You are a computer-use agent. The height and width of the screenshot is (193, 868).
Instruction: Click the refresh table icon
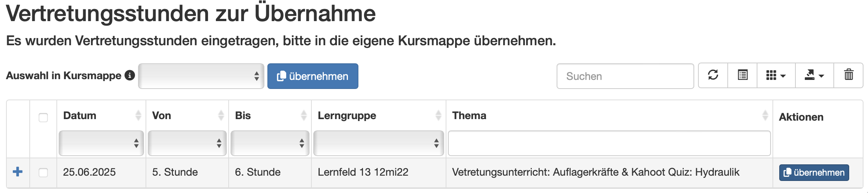coord(713,75)
